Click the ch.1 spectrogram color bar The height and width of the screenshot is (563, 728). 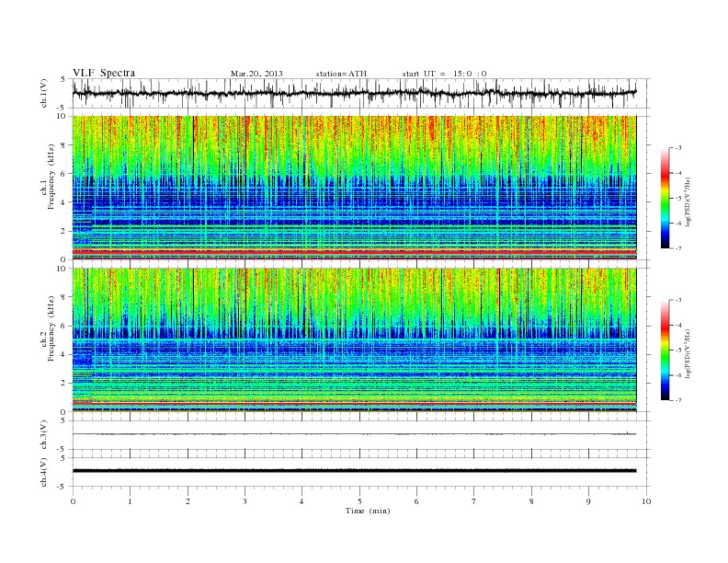665,199
